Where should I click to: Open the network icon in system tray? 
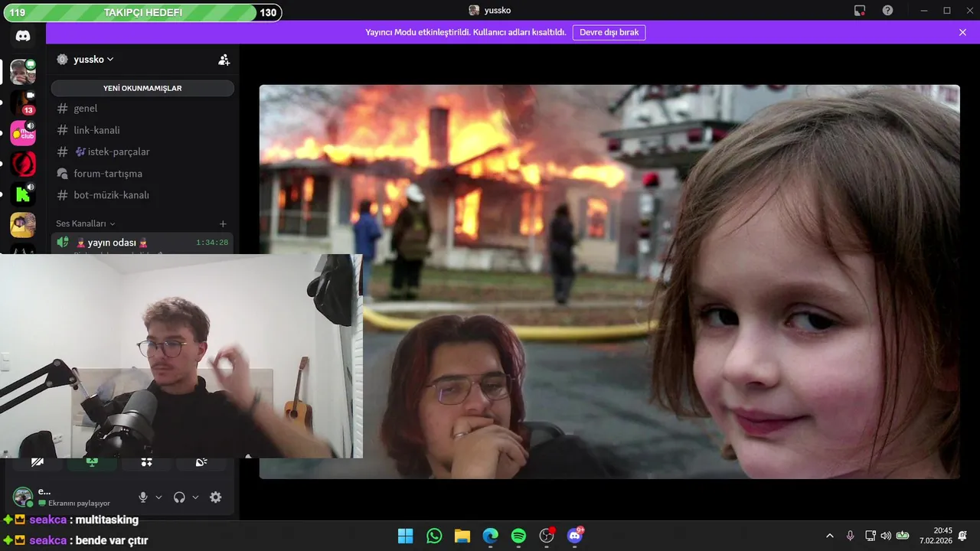tap(871, 536)
